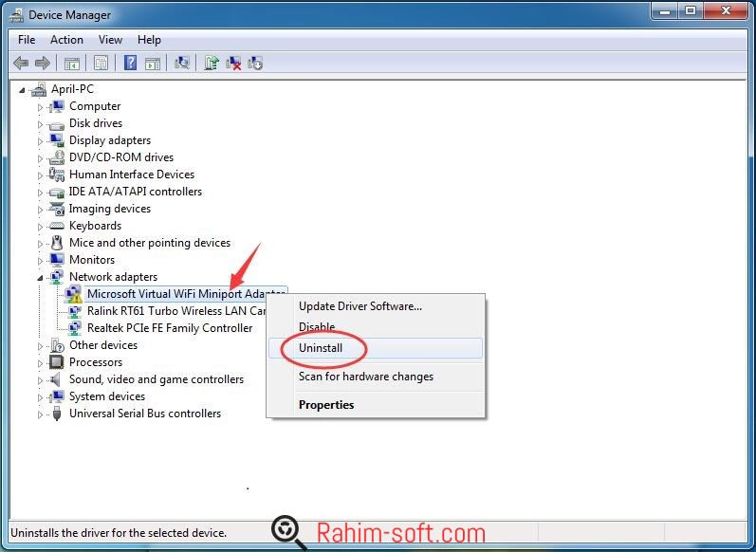Expand the Other devices arrow
This screenshot has width=756, height=552.
click(x=40, y=346)
